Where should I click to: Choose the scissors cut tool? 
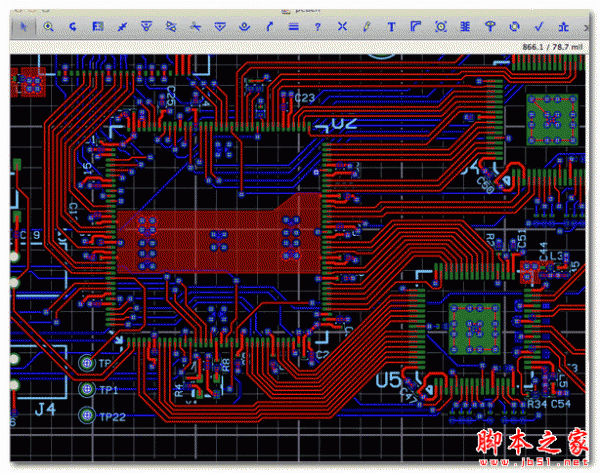(x=196, y=26)
